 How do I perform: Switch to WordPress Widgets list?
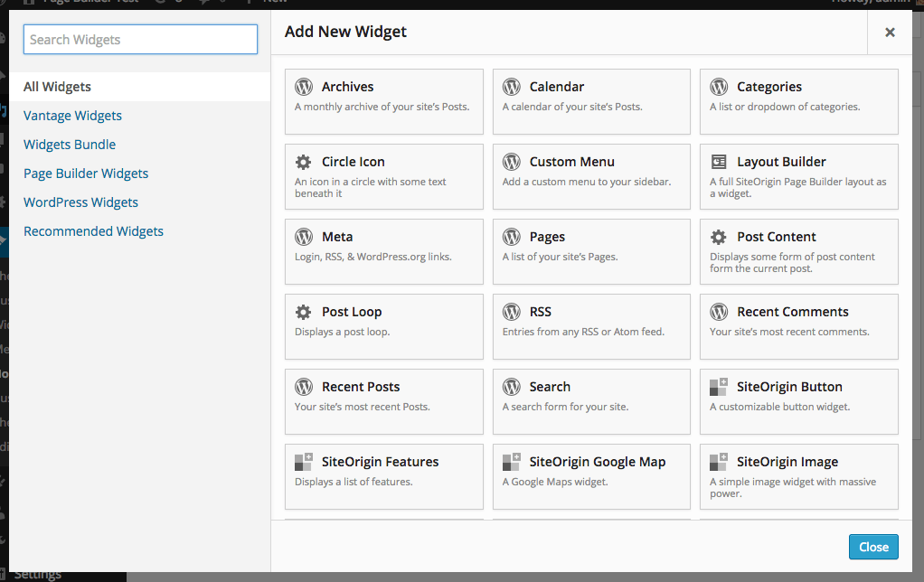80,202
